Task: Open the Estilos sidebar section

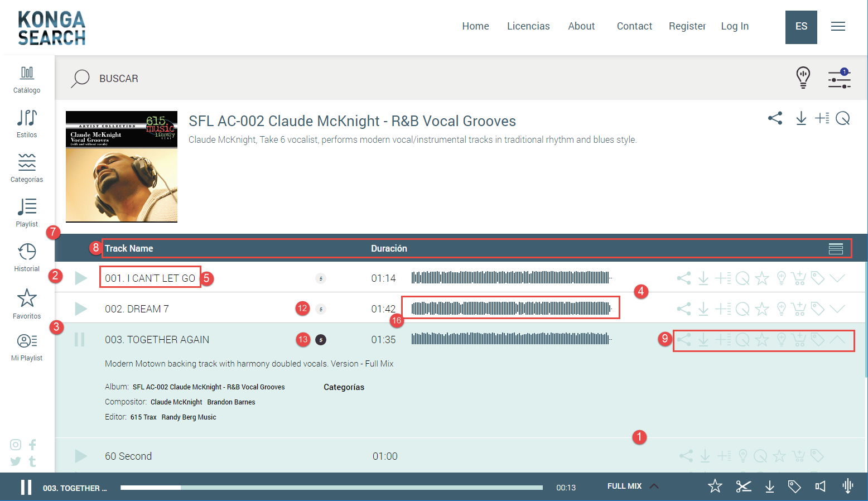Action: point(27,124)
